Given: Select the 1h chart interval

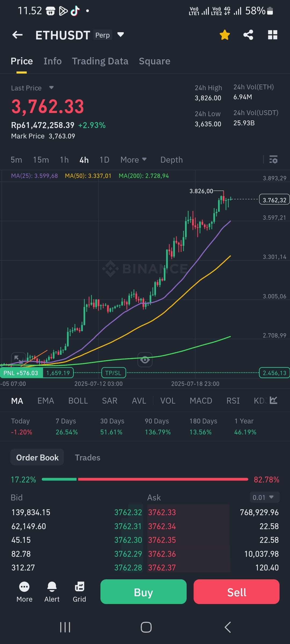Looking at the screenshot, I should (64, 160).
